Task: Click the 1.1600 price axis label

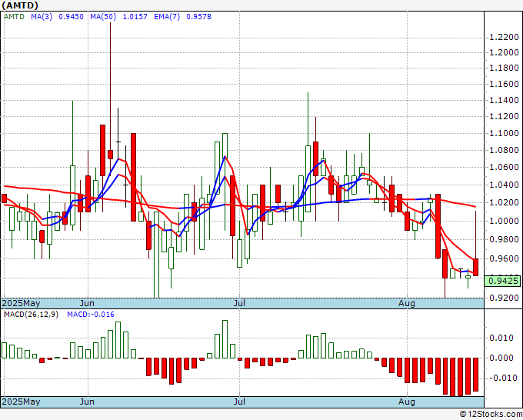Action: tap(504, 84)
